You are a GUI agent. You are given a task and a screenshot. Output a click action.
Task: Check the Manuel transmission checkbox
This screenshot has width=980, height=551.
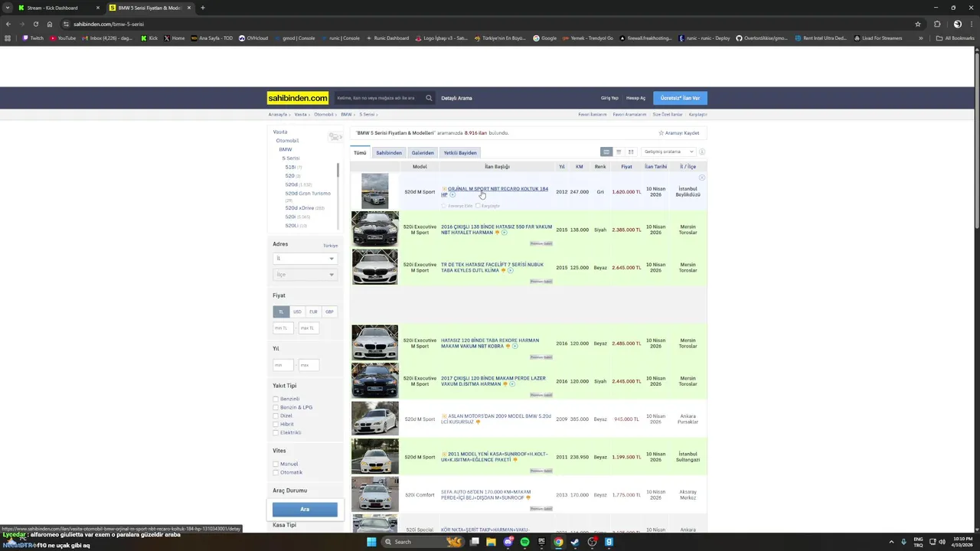(276, 464)
